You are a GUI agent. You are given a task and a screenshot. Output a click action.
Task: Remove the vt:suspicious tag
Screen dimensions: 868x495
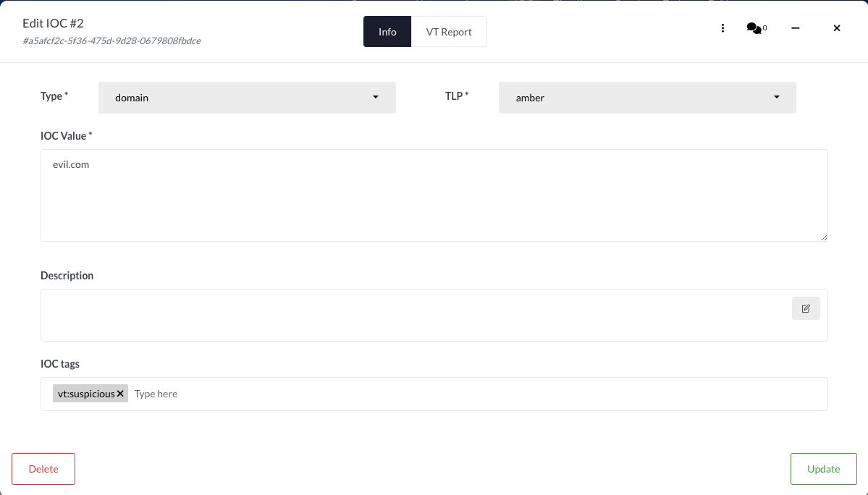(120, 394)
